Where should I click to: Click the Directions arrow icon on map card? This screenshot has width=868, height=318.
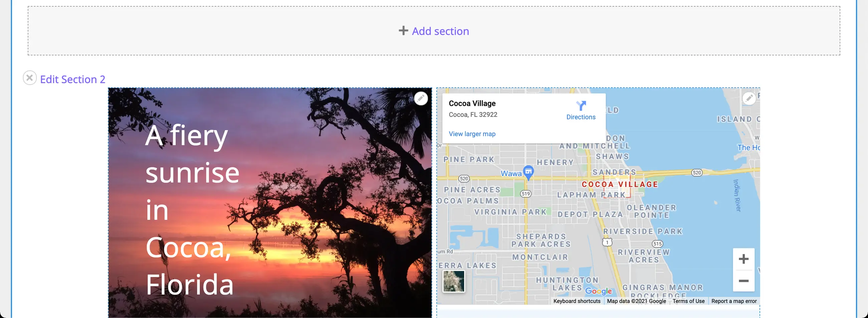click(581, 106)
